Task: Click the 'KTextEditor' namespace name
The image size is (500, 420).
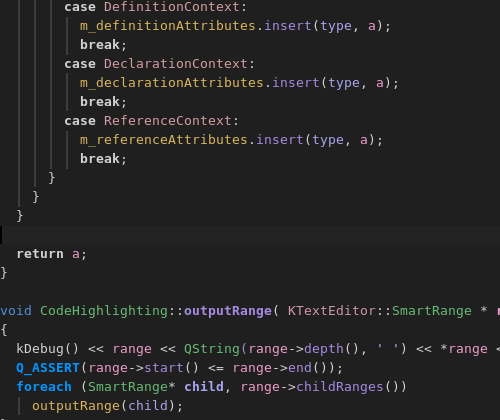Action: (332, 311)
